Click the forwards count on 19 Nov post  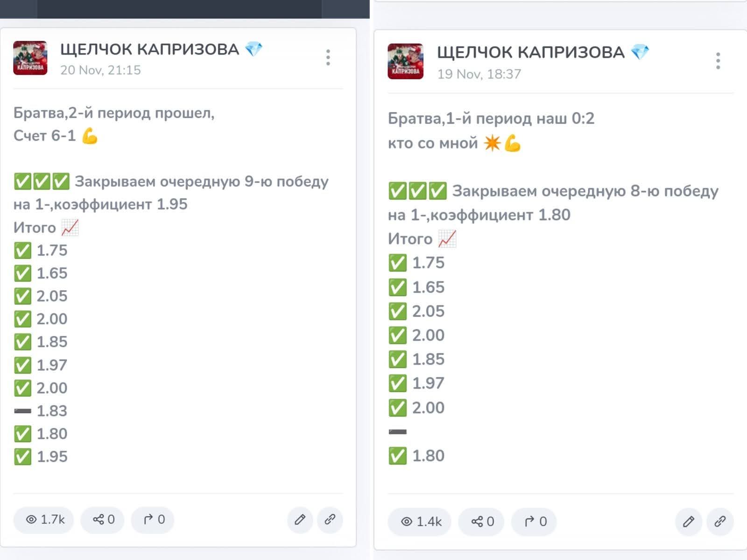(534, 521)
